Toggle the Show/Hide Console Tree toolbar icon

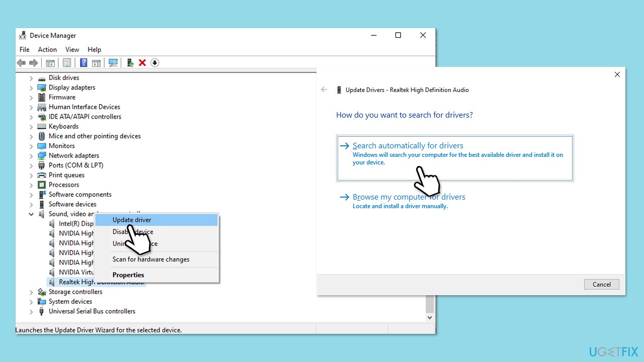[50, 63]
